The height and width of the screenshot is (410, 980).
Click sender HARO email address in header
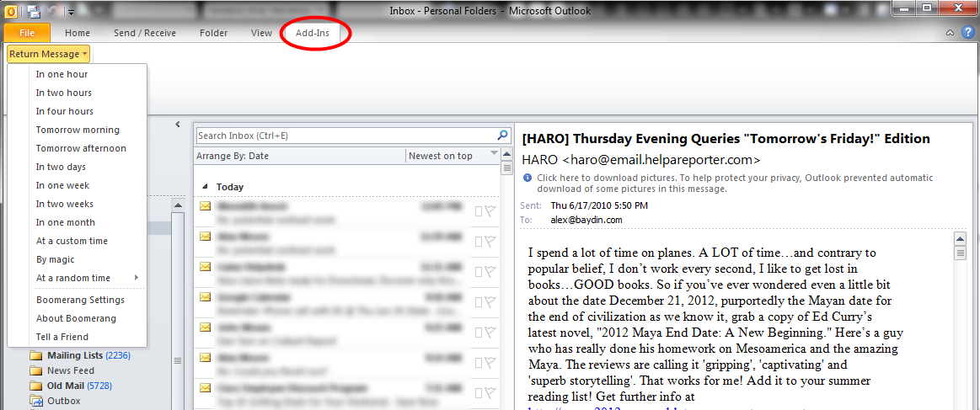point(641,159)
